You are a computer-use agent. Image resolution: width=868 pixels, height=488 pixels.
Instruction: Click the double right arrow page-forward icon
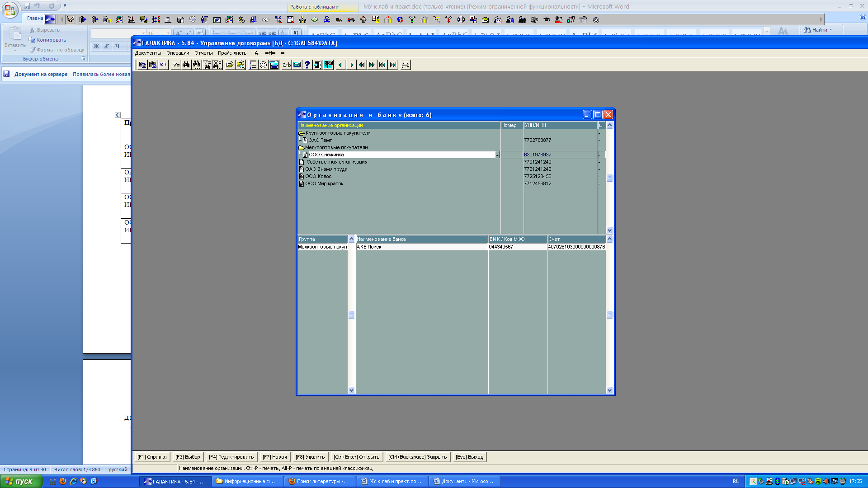tap(372, 65)
